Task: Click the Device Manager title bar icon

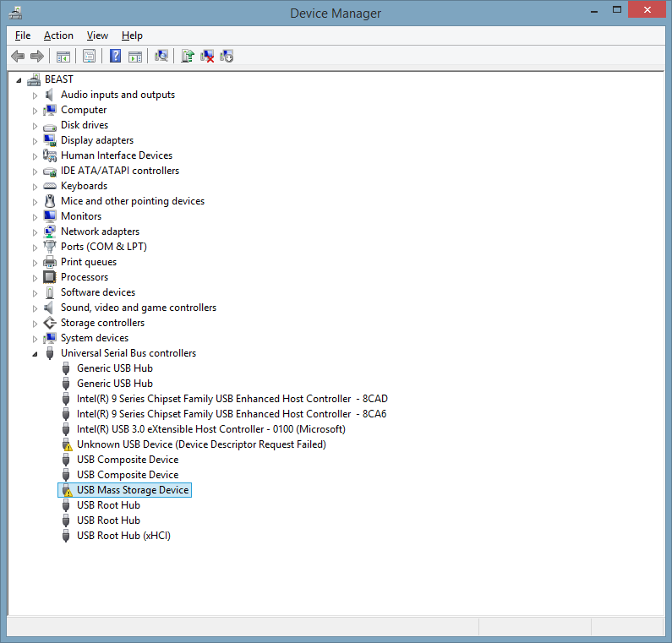Action: [15, 13]
